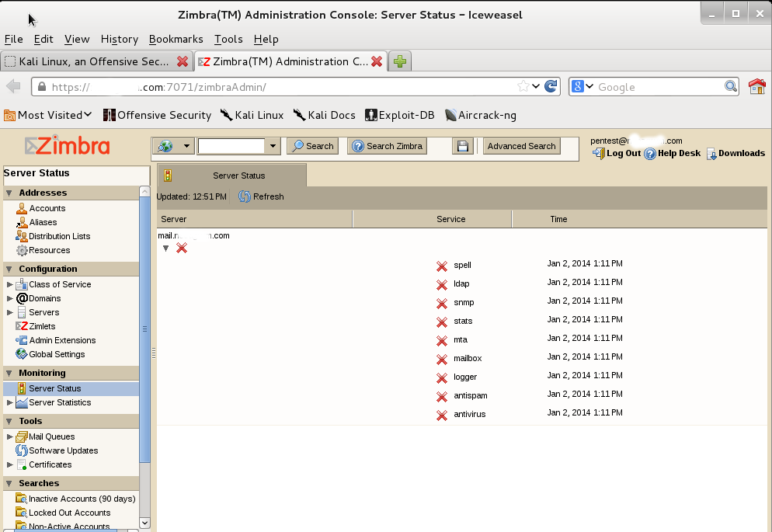Open Software Updates under Tools
772x532 pixels.
click(x=63, y=450)
